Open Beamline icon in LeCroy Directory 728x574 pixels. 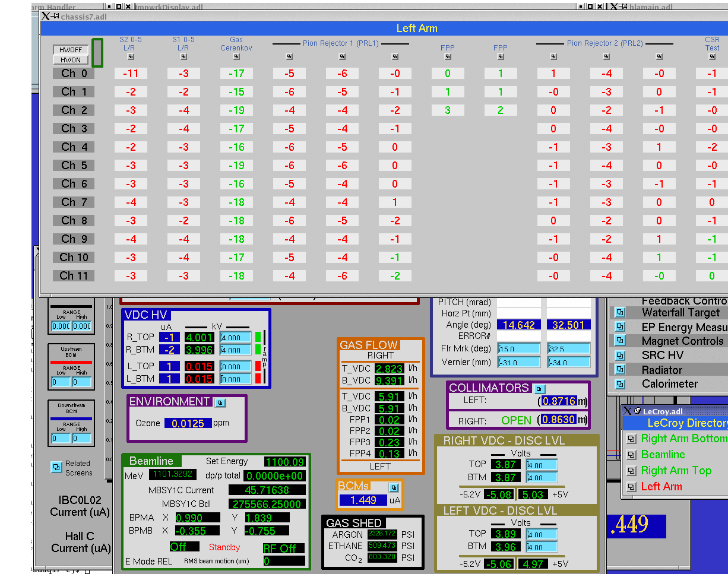[x=632, y=455]
